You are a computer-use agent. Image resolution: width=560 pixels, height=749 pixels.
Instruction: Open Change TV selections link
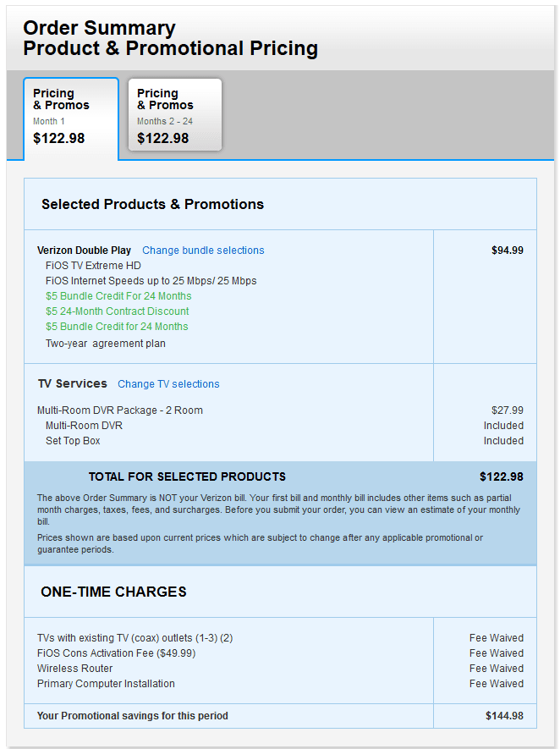tap(168, 384)
